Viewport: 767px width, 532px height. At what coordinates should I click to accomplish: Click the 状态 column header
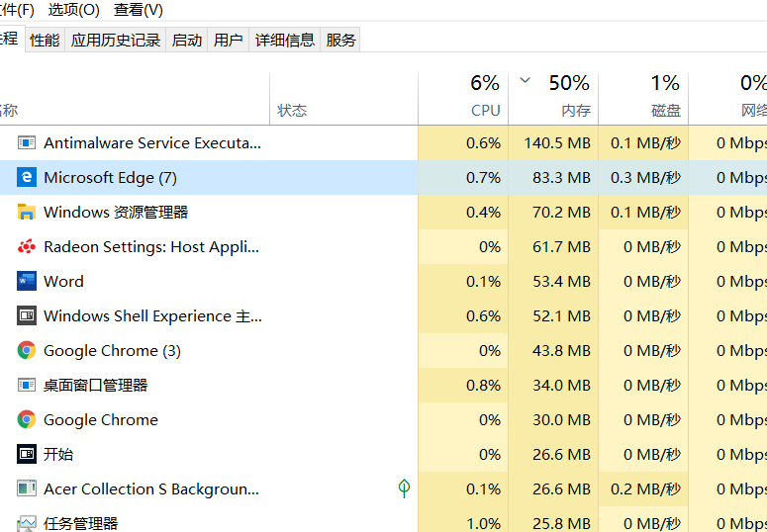point(292,111)
